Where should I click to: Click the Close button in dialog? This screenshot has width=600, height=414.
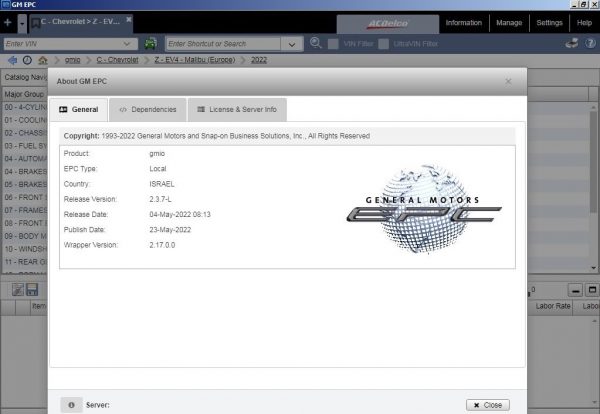488,405
